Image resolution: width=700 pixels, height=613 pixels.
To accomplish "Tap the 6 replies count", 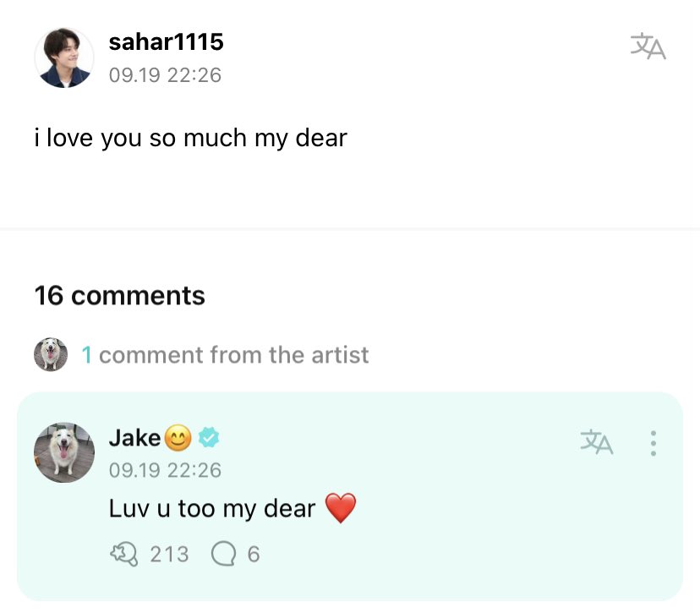I will 254,554.
